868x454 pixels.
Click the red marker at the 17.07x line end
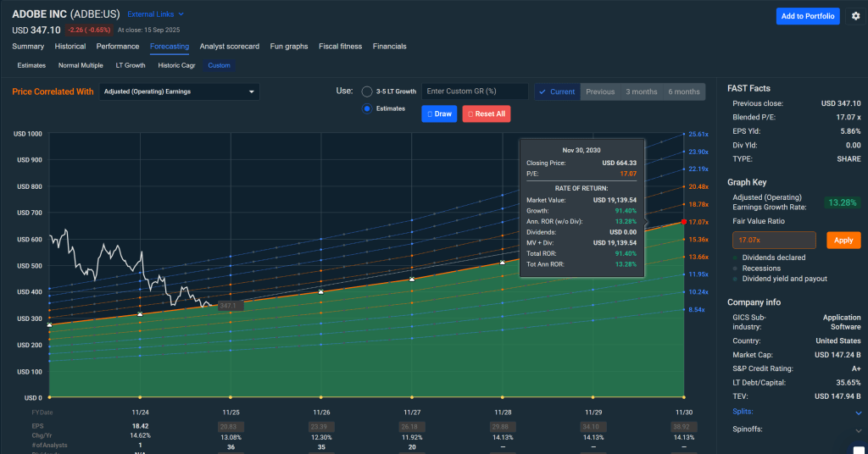coord(683,222)
